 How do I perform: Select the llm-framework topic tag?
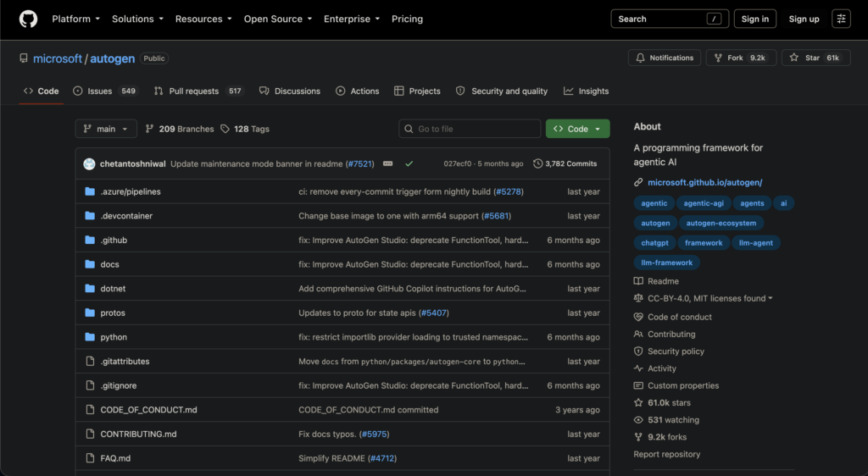pos(666,263)
